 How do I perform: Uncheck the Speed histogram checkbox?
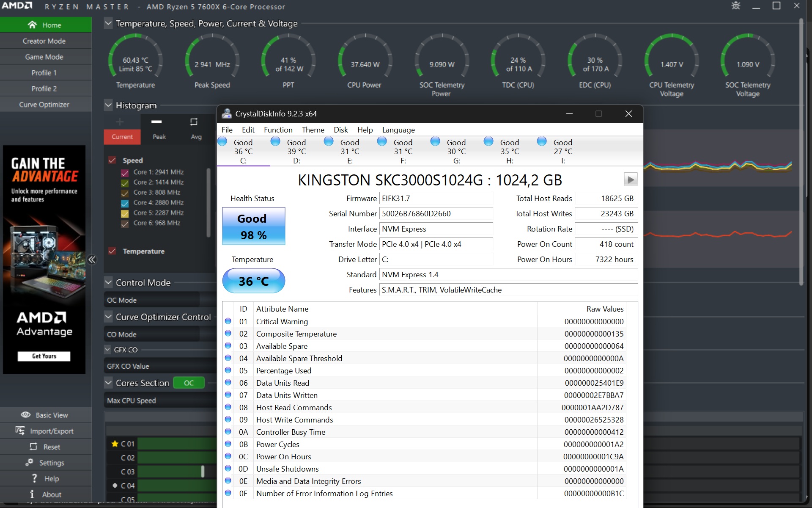click(112, 160)
